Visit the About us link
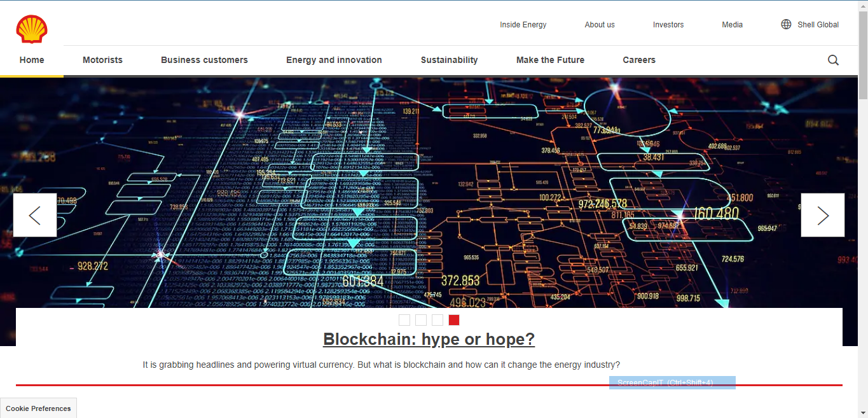Image resolution: width=868 pixels, height=418 pixels. pyautogui.click(x=600, y=25)
